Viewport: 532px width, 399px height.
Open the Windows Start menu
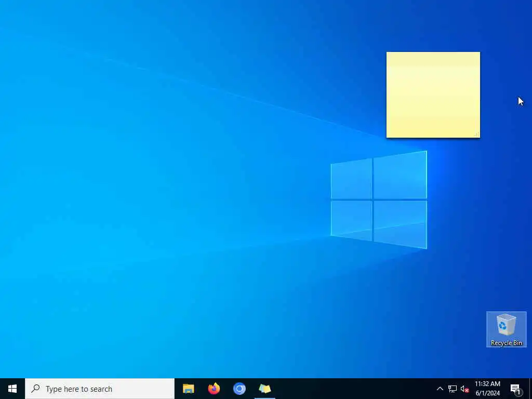(12, 389)
